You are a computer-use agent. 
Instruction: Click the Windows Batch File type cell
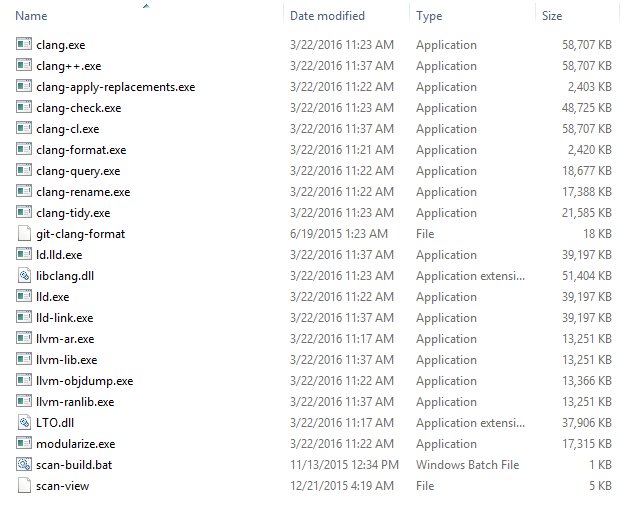(468, 465)
